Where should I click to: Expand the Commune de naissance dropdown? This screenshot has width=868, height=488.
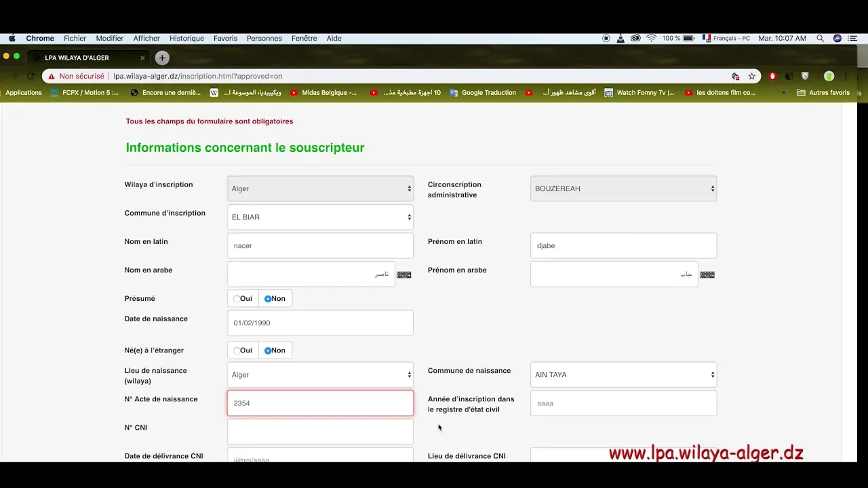[623, 375]
